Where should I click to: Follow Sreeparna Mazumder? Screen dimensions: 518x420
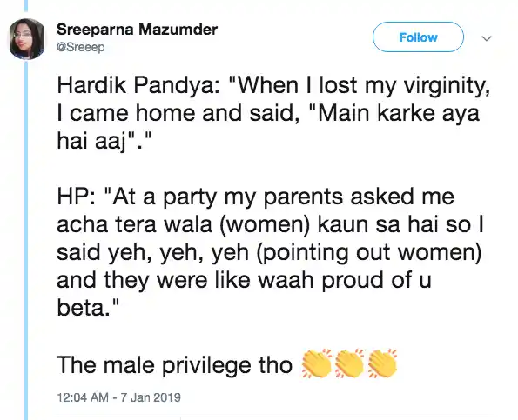point(418,37)
